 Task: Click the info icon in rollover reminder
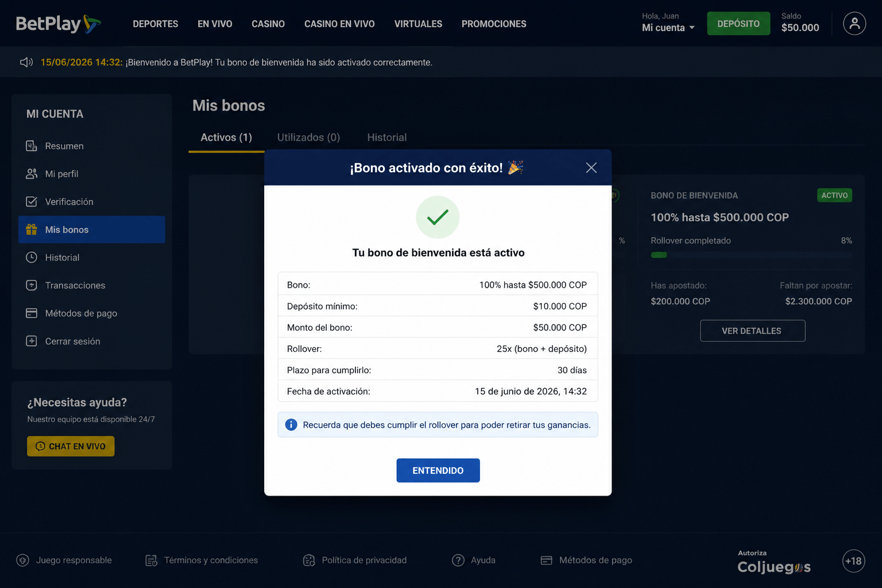[291, 425]
